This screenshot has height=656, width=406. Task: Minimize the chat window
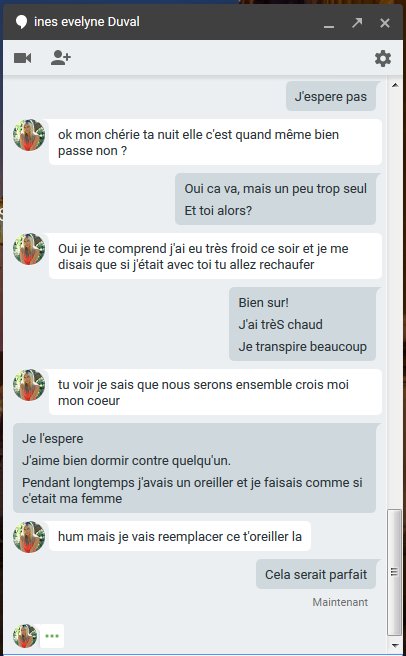click(329, 26)
